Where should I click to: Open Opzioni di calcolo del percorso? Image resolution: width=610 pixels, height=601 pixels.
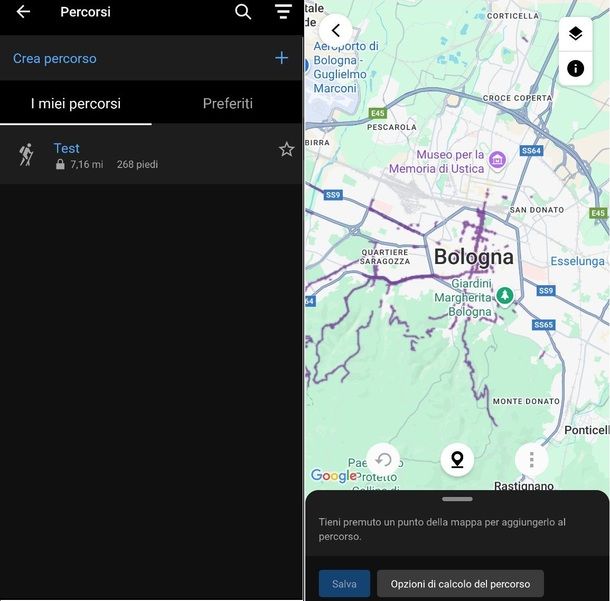click(x=460, y=583)
